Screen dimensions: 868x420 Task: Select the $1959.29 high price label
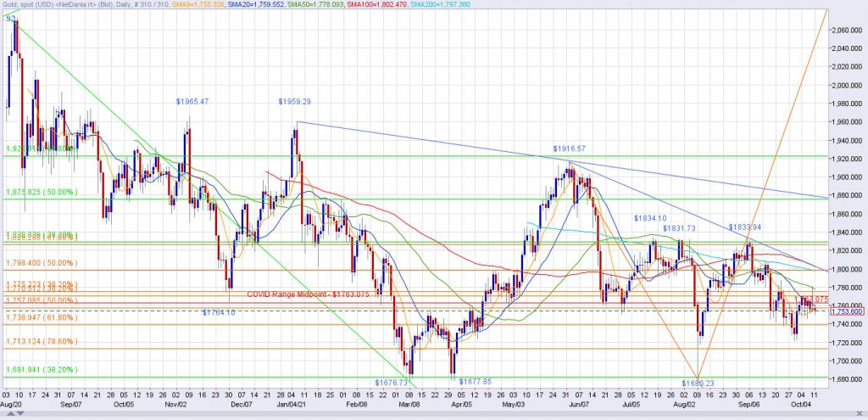click(294, 102)
